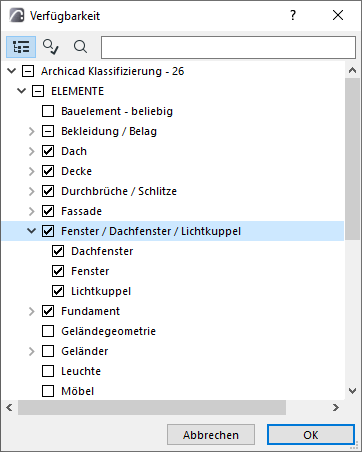
Task: Select the Möbel row label
Action: click(78, 391)
